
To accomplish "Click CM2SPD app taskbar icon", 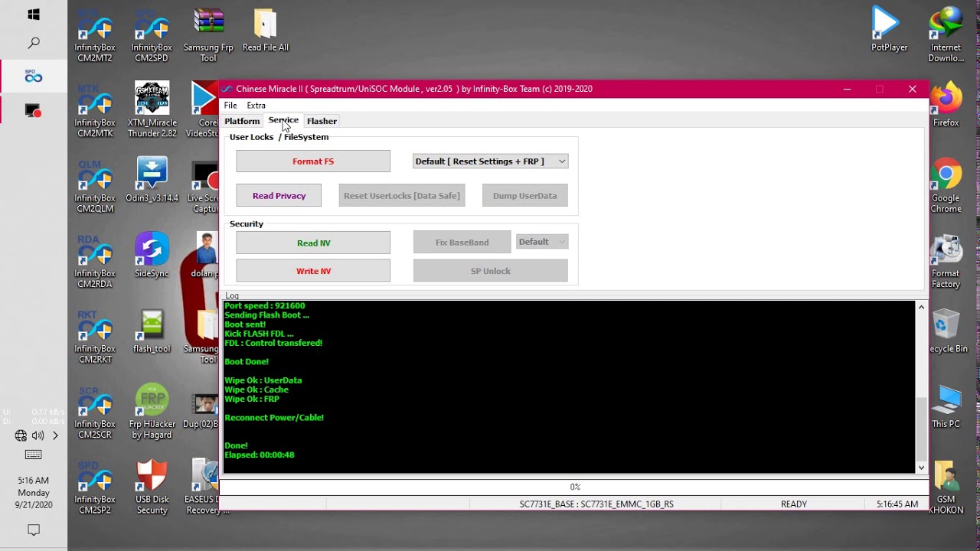I will pos(34,76).
